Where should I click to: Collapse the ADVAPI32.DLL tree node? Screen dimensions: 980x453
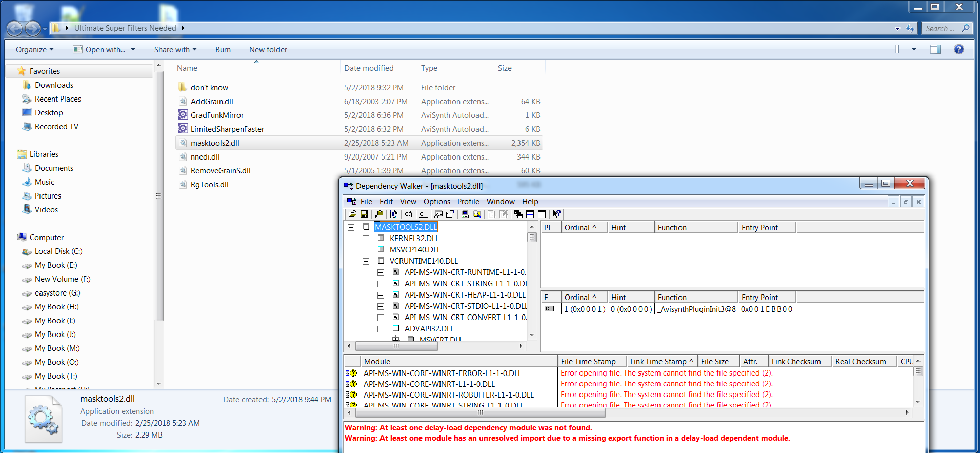[x=381, y=329]
